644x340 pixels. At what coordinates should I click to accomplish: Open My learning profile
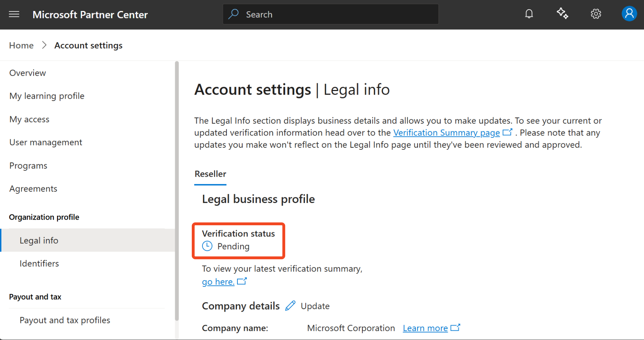(x=47, y=96)
